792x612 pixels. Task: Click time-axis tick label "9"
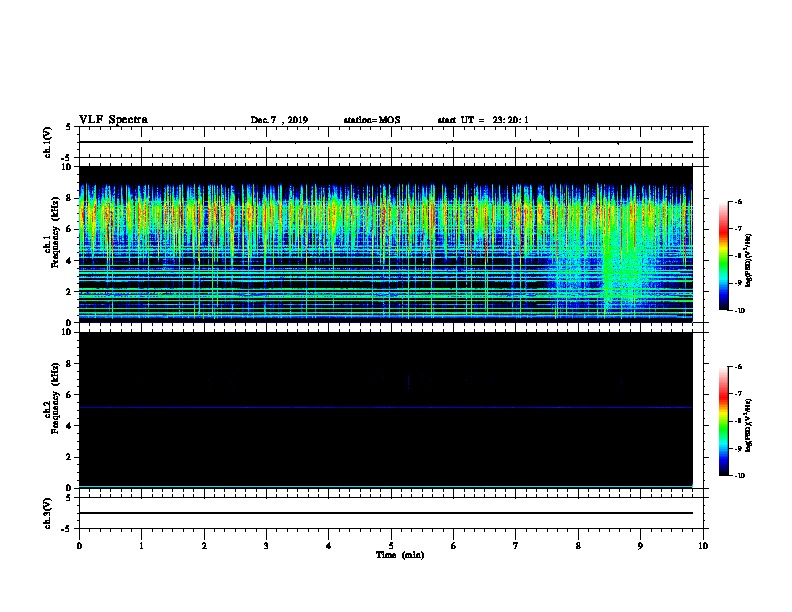pos(640,545)
